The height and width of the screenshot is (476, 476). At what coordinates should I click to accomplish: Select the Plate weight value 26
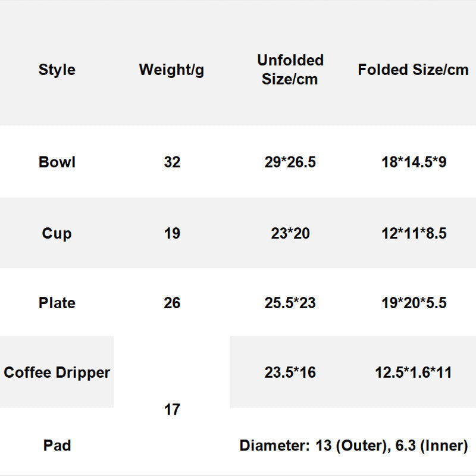click(172, 303)
